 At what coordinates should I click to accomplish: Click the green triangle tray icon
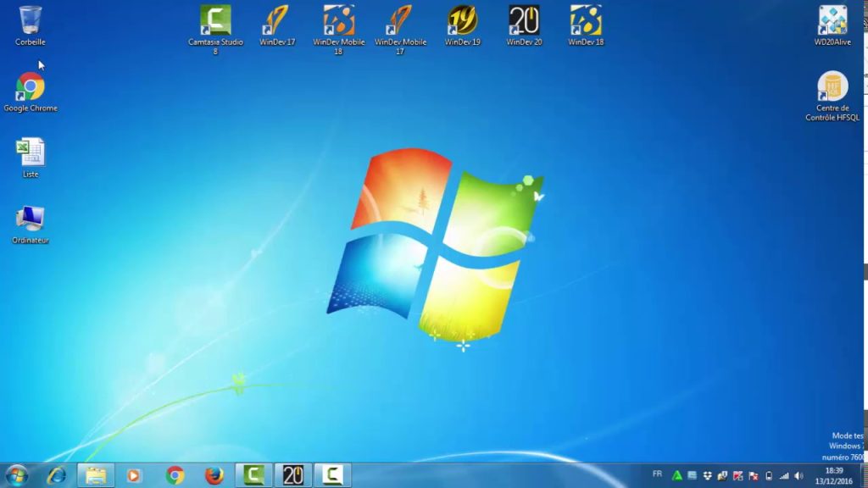676,475
